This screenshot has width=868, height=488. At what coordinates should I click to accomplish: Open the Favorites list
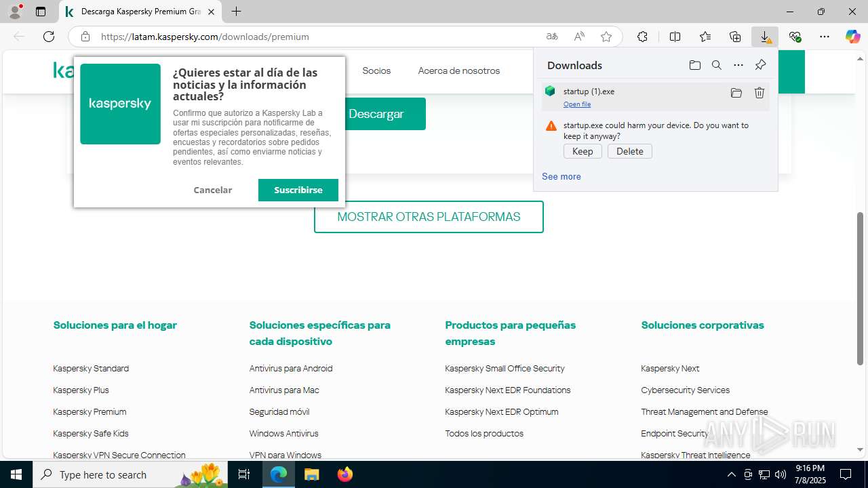pyautogui.click(x=705, y=37)
